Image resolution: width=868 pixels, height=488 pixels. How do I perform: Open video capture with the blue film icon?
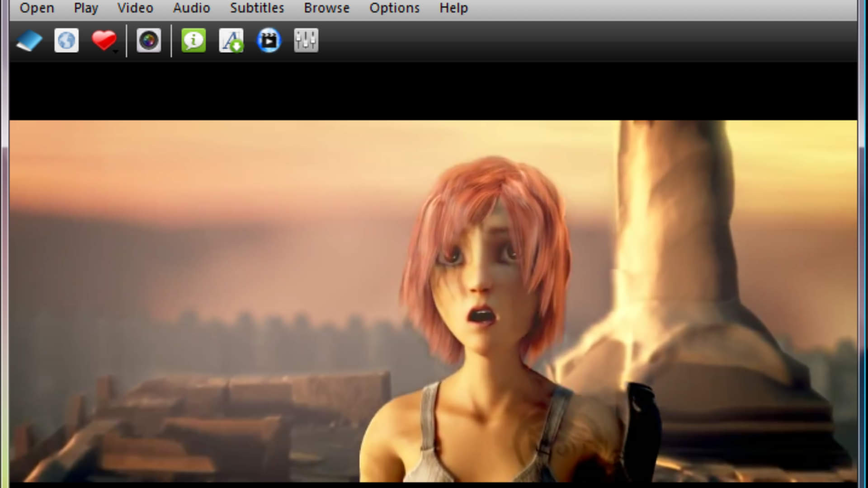click(269, 41)
